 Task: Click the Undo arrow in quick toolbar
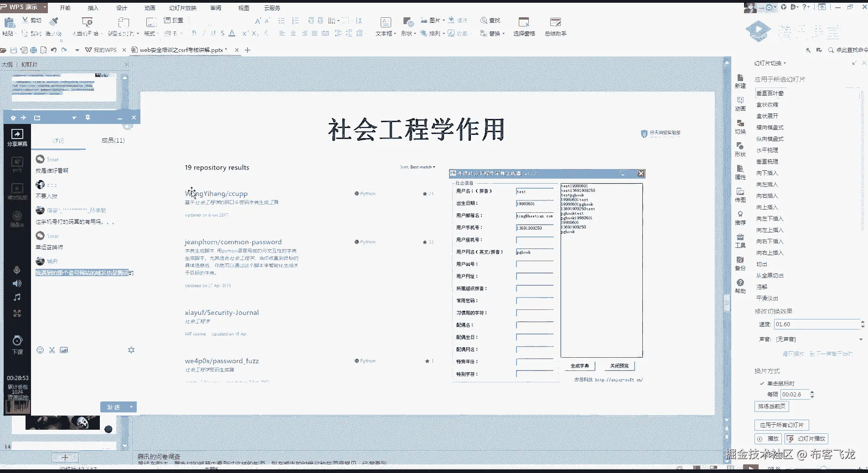tap(54, 50)
